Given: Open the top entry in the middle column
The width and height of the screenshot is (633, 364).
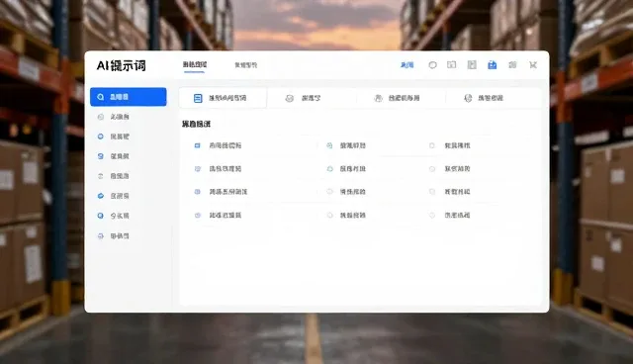Looking at the screenshot, I should click(346, 145).
